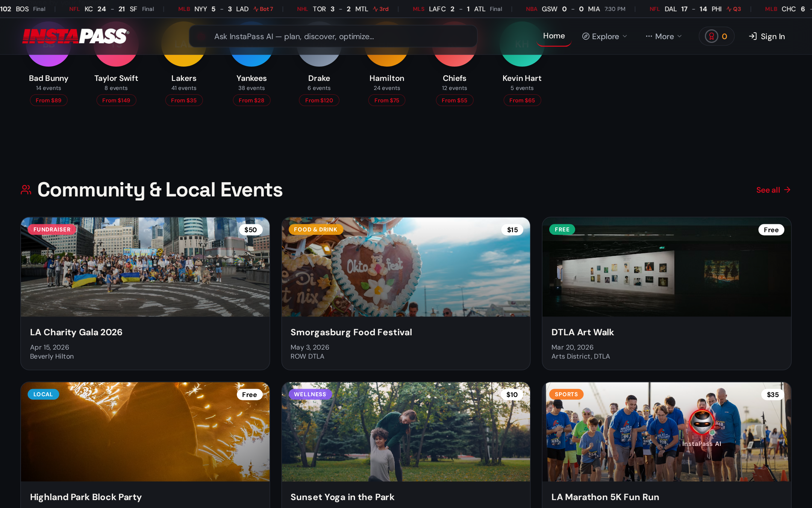This screenshot has width=812, height=508.
Task: Open Highland Park Block Party image
Action: (x=145, y=432)
